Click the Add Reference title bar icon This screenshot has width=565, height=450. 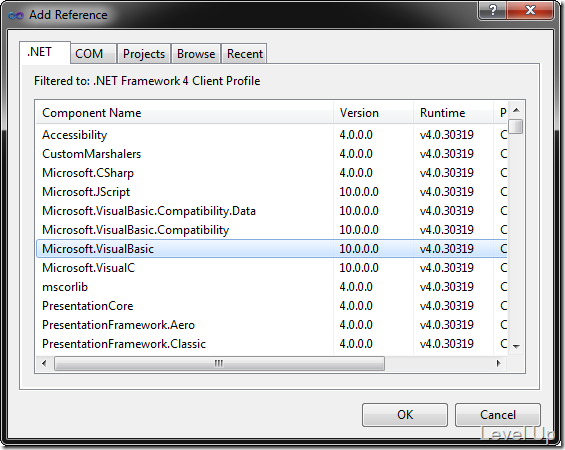click(15, 15)
